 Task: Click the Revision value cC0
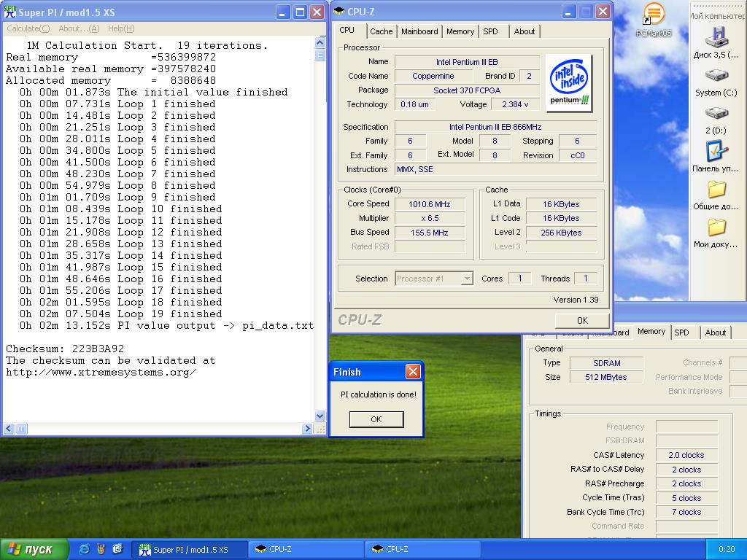[x=578, y=155]
